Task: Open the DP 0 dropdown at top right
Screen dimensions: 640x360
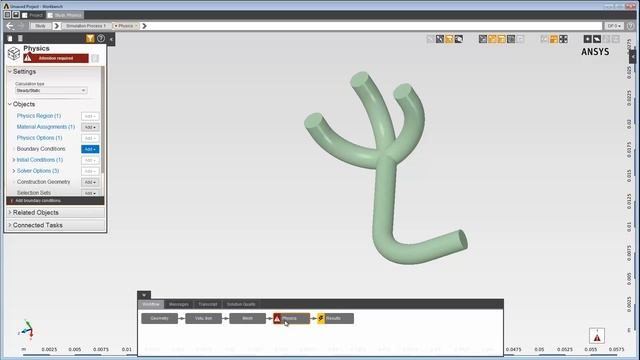Action: point(614,26)
